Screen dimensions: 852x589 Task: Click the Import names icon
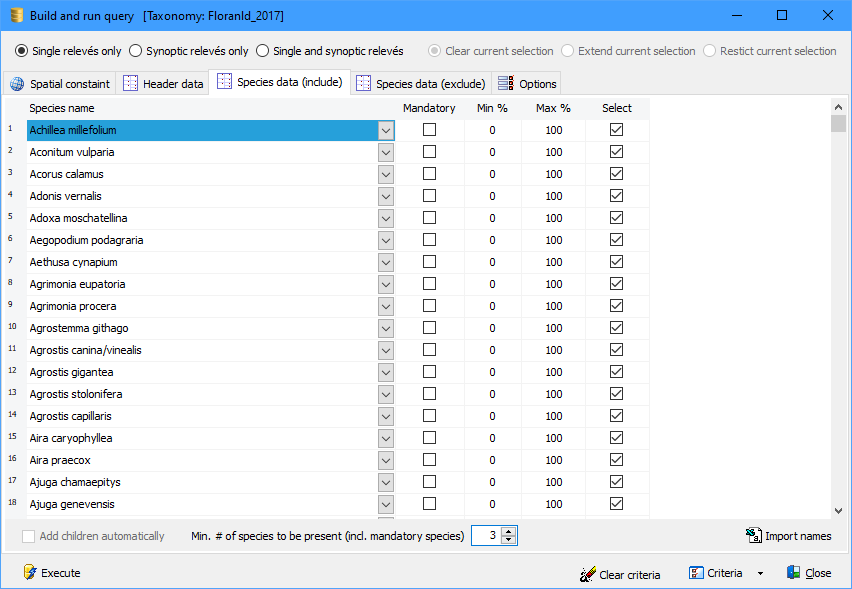tap(754, 536)
